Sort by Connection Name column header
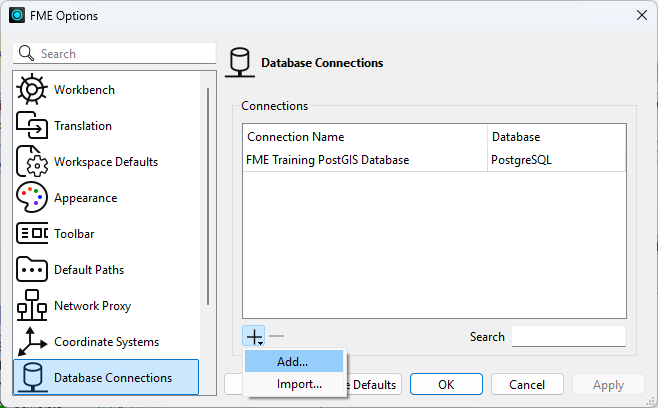The width and height of the screenshot is (658, 408). pyautogui.click(x=365, y=137)
